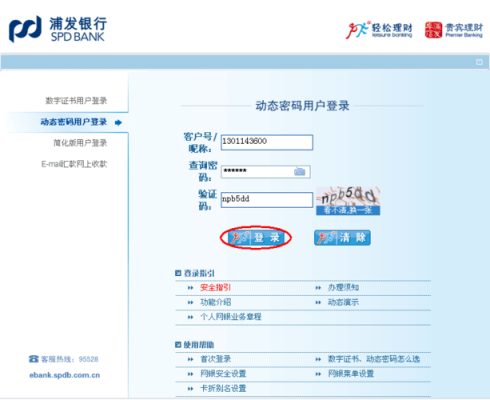Image resolution: width=490 pixels, height=400 pixels.
Task: Click the Leisure Banking logo
Action: (x=379, y=30)
